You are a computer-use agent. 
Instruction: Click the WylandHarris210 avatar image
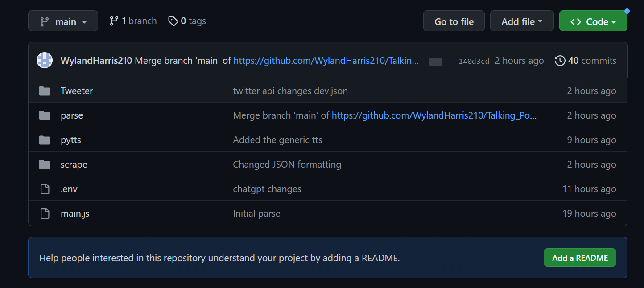point(45,60)
